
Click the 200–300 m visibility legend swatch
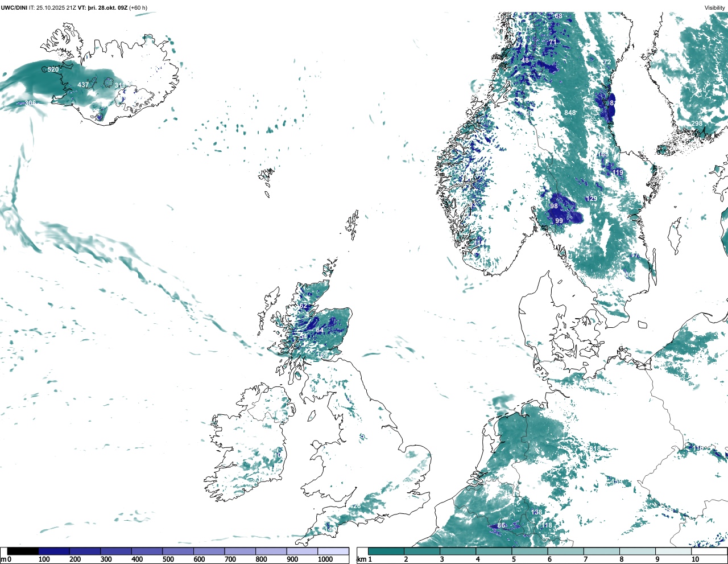(x=85, y=551)
